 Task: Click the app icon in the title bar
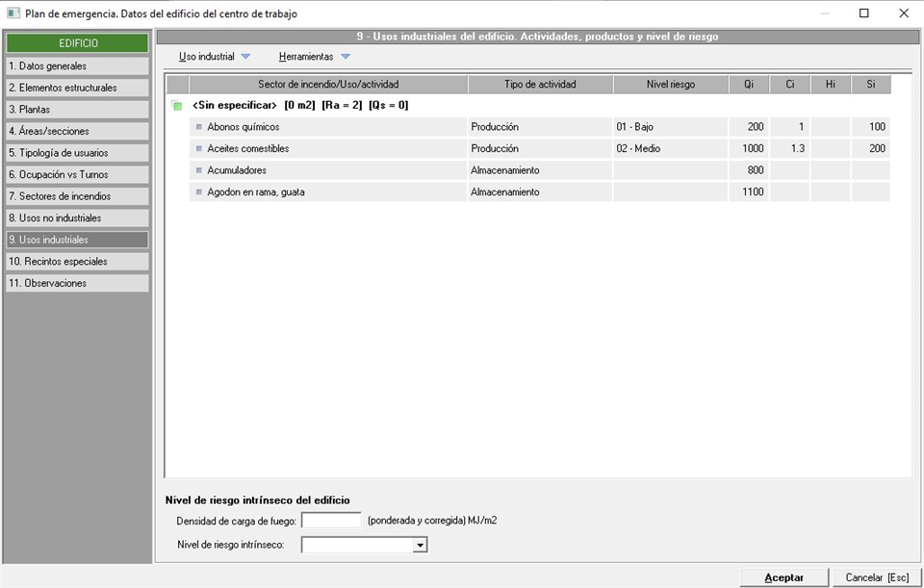13,13
